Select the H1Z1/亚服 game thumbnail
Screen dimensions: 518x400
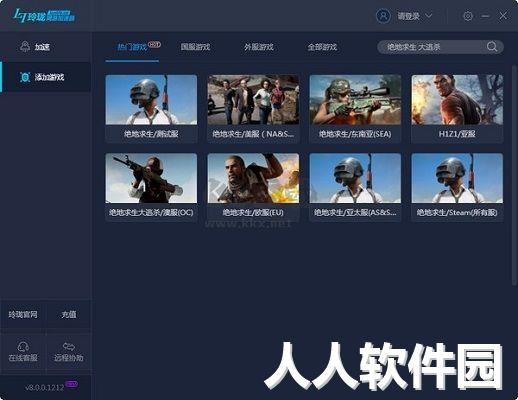457,100
